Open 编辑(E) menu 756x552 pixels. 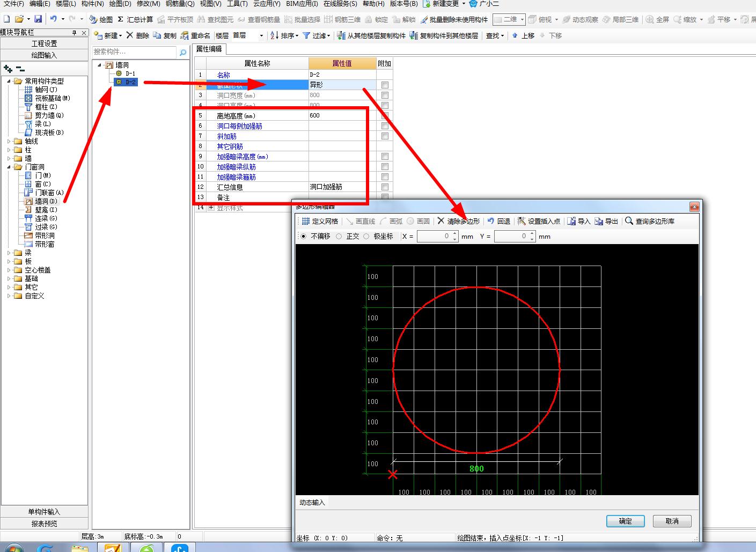[40, 4]
